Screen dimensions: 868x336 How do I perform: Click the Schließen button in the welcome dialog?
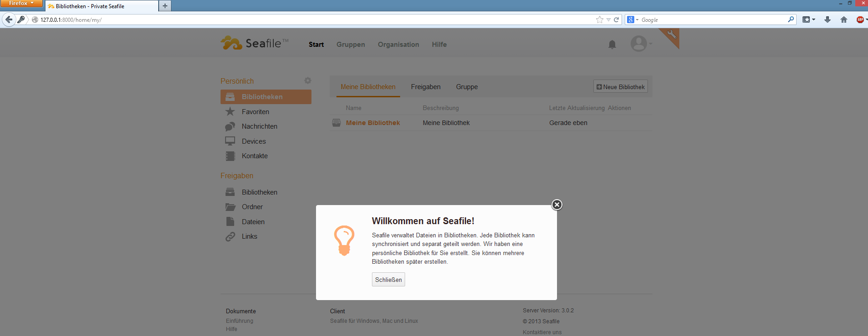[x=388, y=280]
